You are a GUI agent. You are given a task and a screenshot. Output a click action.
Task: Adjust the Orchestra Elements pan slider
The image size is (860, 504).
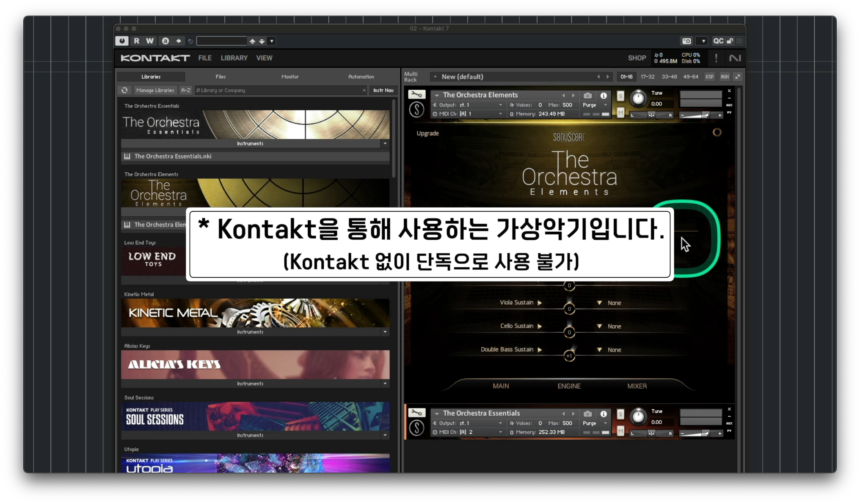point(651,115)
